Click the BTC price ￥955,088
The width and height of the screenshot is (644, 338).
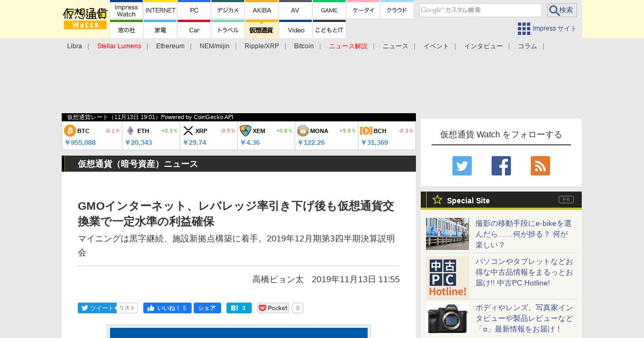(80, 143)
